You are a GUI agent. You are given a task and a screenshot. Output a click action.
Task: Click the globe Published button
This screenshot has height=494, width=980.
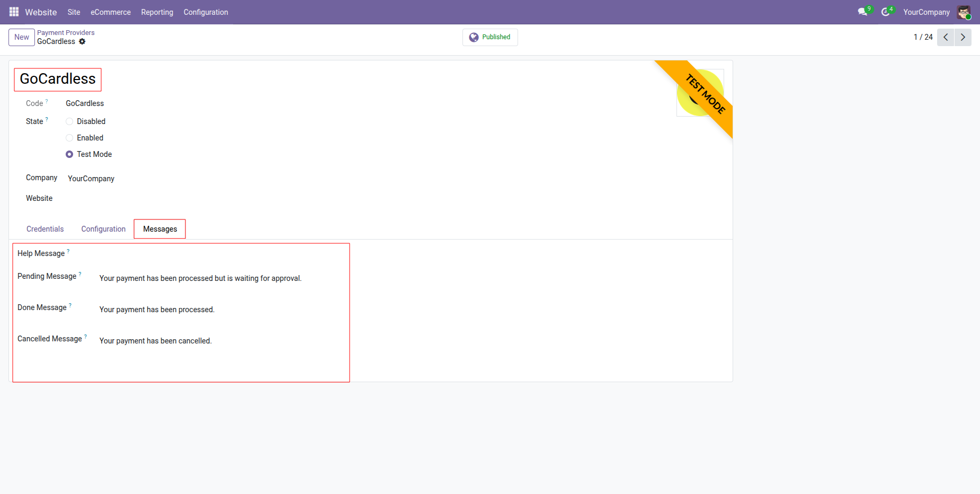tap(490, 37)
